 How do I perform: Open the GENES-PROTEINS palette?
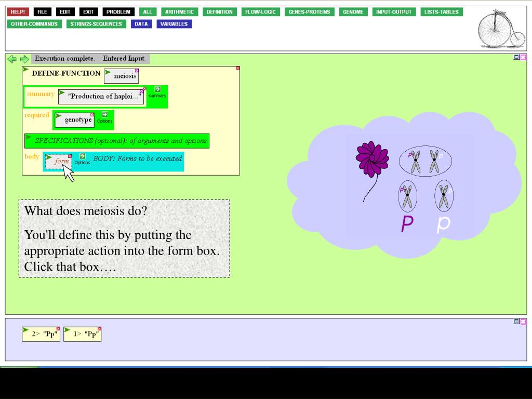(x=309, y=12)
